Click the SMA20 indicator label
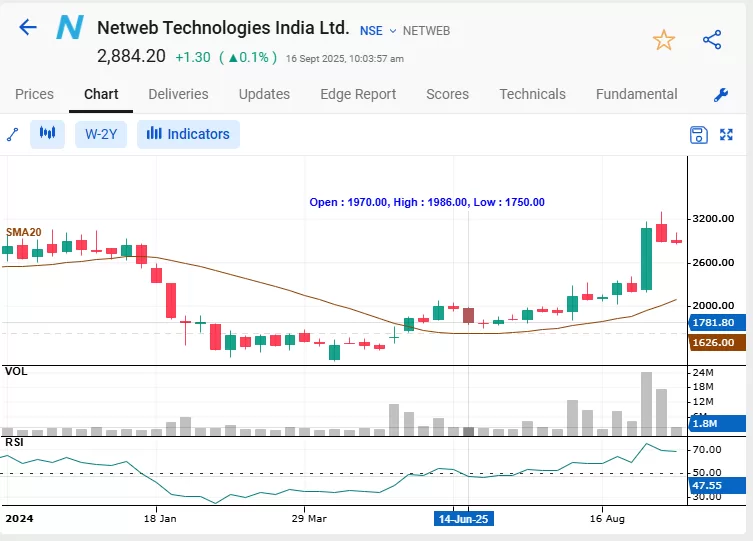This screenshot has width=753, height=541. point(24,232)
